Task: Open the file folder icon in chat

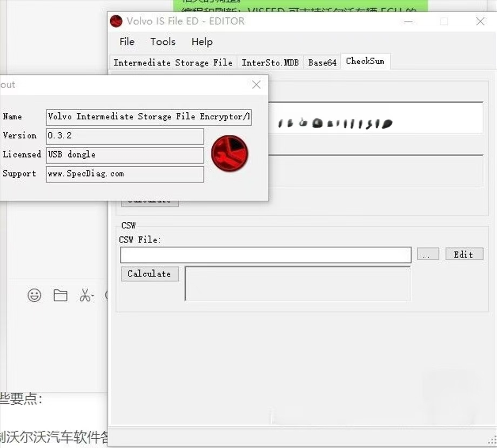Action: (60, 295)
